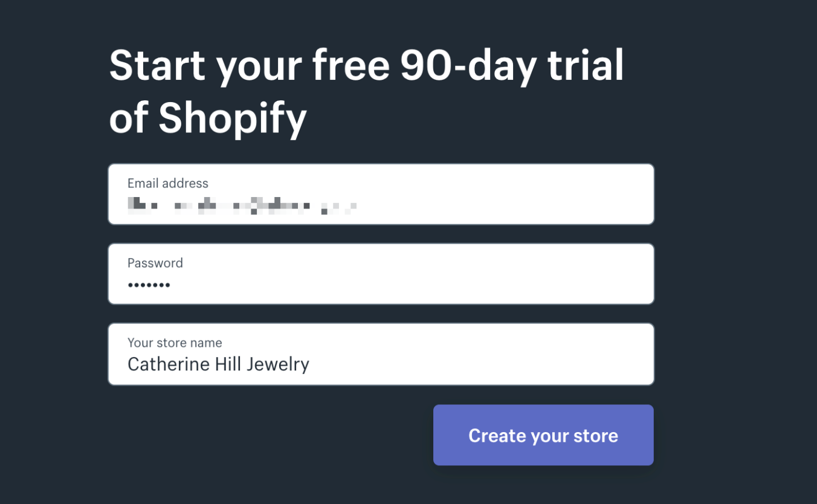
Task: Focus the password field to change password
Action: click(x=381, y=273)
